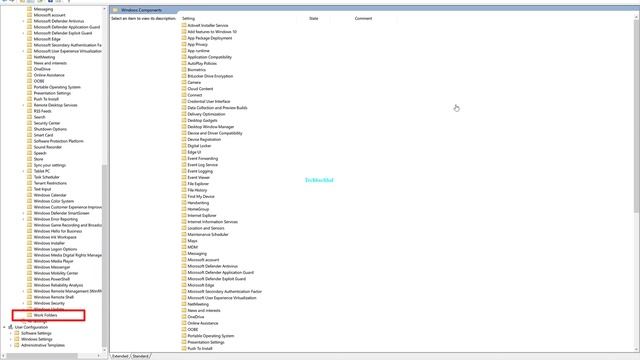The height and width of the screenshot is (360, 640).
Task: Click the MDM folder icon
Action: point(184,247)
